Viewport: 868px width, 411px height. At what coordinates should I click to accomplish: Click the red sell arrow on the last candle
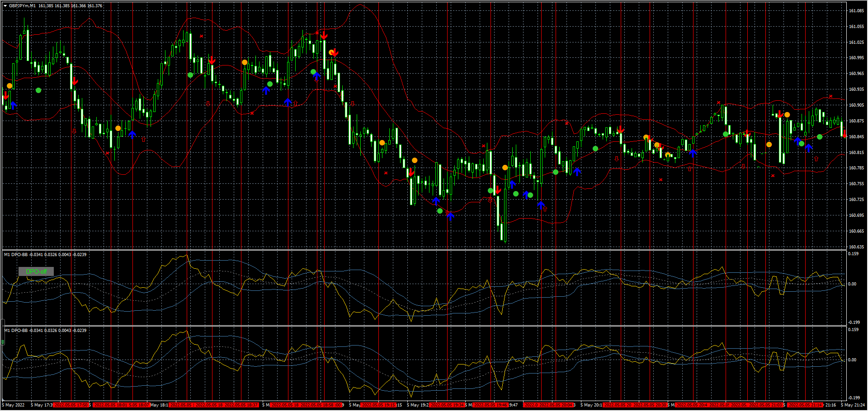tap(844, 134)
